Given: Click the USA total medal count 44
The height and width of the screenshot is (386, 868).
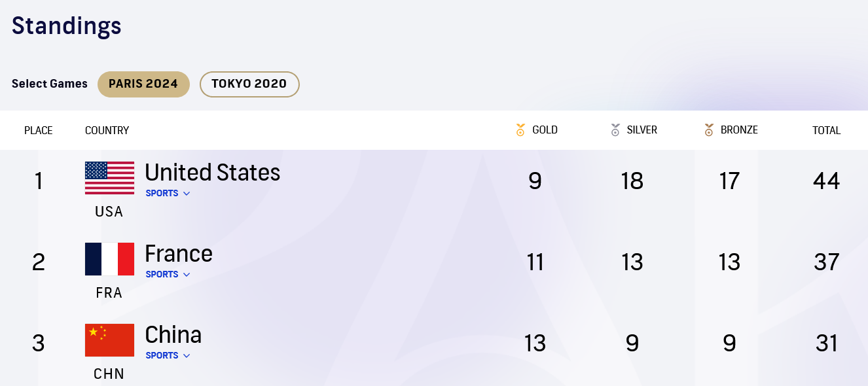Looking at the screenshot, I should [x=826, y=181].
